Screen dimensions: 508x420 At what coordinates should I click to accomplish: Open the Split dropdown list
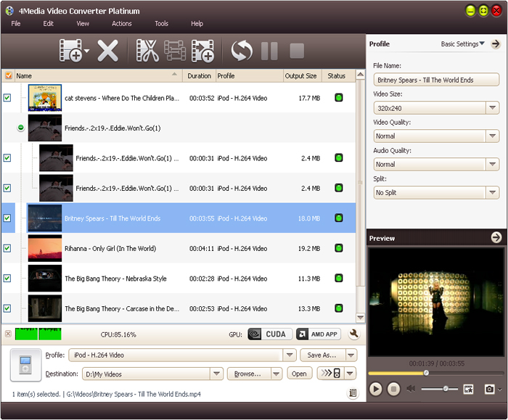click(493, 193)
